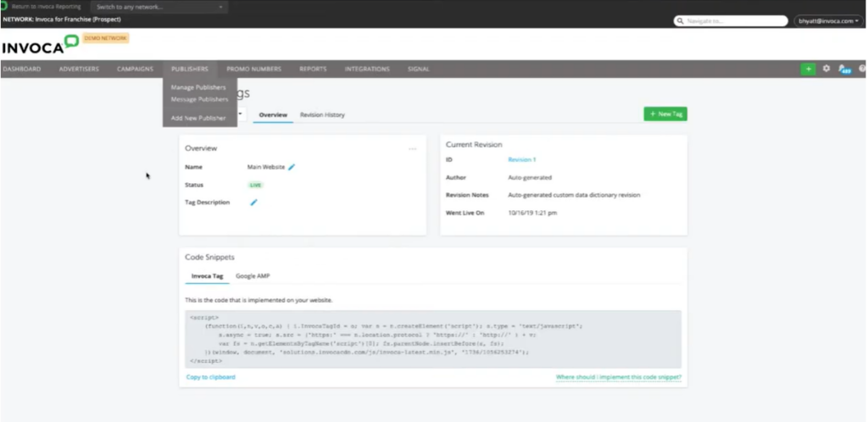Image resolution: width=868 pixels, height=422 pixels.
Task: Click the Went Live On label
Action: click(465, 213)
